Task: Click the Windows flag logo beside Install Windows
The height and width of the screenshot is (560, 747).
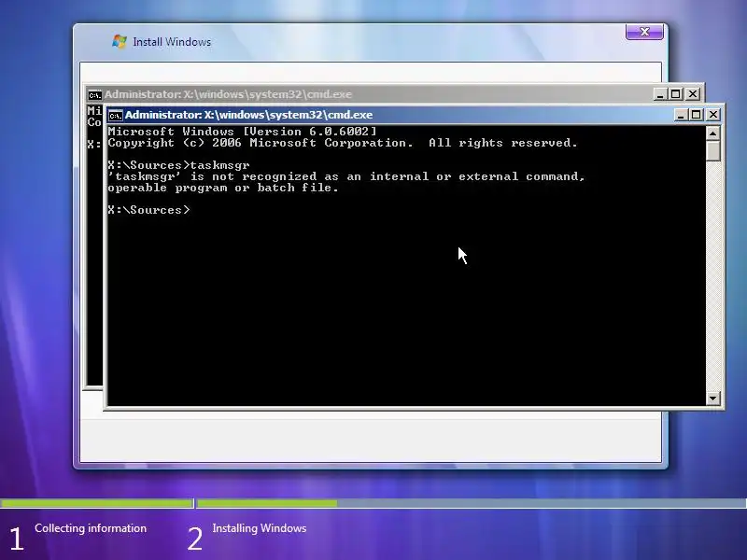Action: click(120, 41)
